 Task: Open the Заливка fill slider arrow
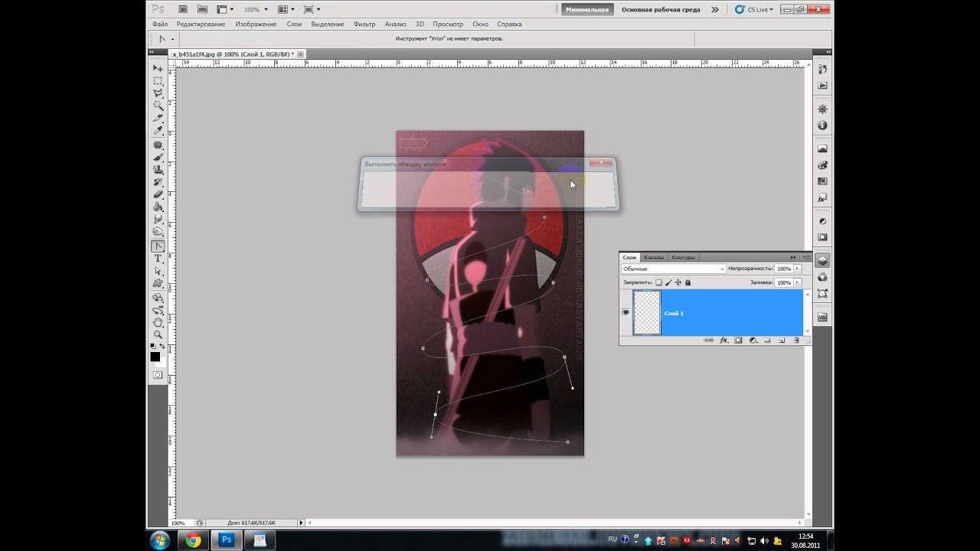tap(797, 282)
